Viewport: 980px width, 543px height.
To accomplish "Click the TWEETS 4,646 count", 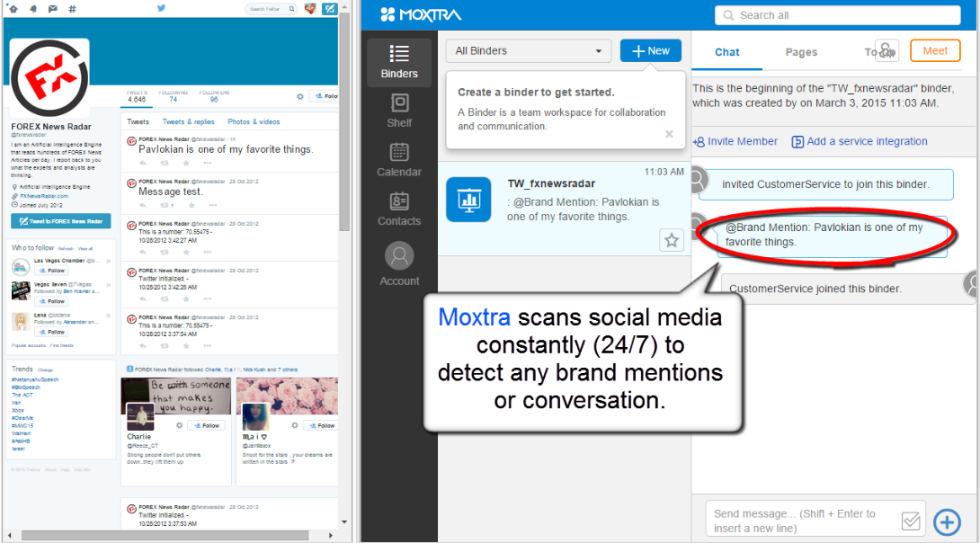I will pyautogui.click(x=137, y=96).
